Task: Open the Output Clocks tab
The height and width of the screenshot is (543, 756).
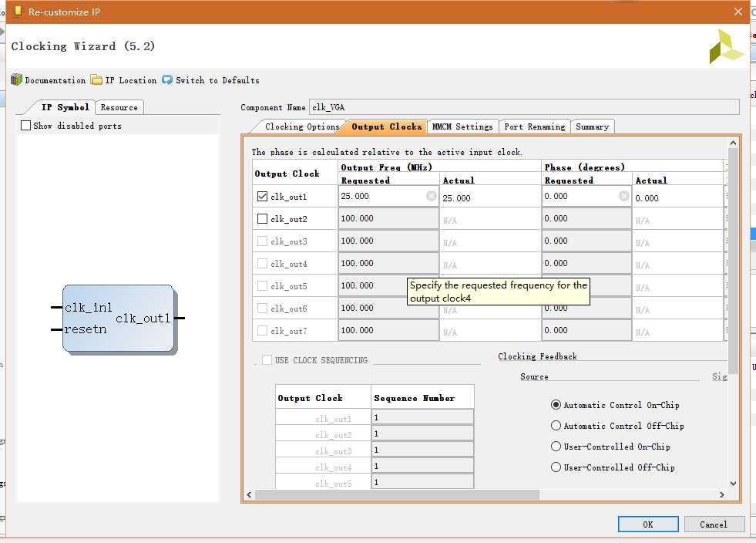Action: pyautogui.click(x=387, y=126)
